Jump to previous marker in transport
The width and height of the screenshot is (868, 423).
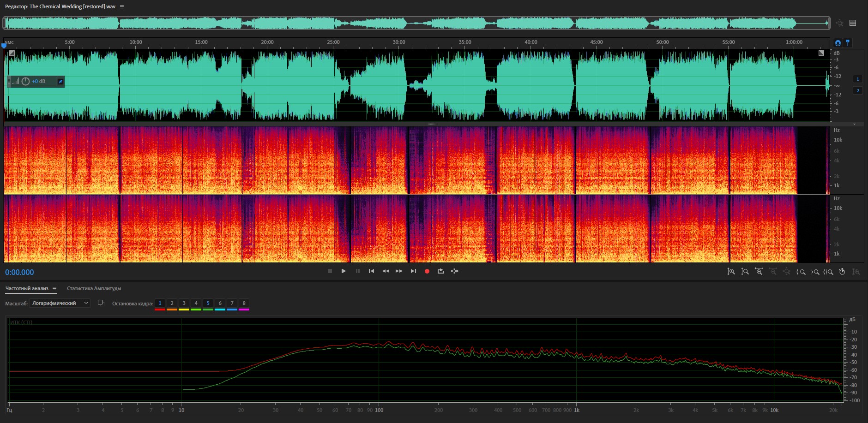(x=371, y=271)
